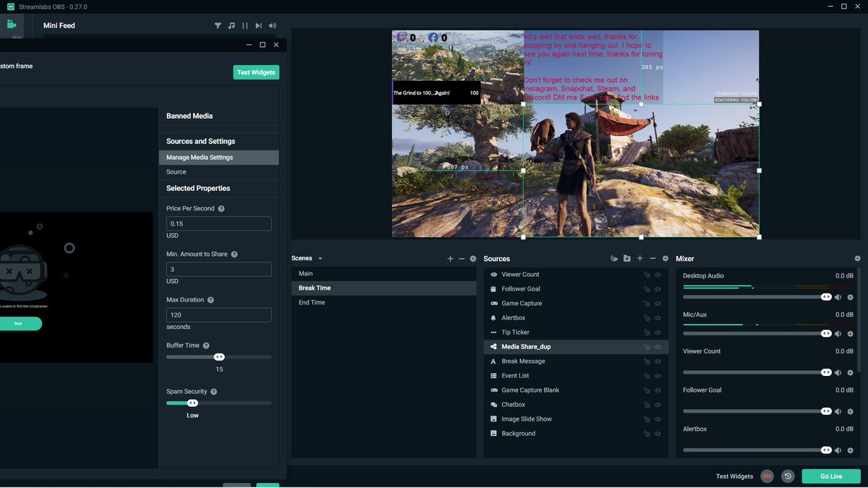The height and width of the screenshot is (488, 868).
Task: Lock the Event List source
Action: [x=647, y=376]
